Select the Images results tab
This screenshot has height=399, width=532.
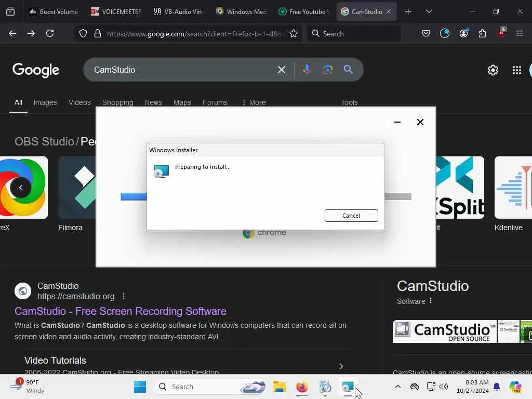coord(45,102)
